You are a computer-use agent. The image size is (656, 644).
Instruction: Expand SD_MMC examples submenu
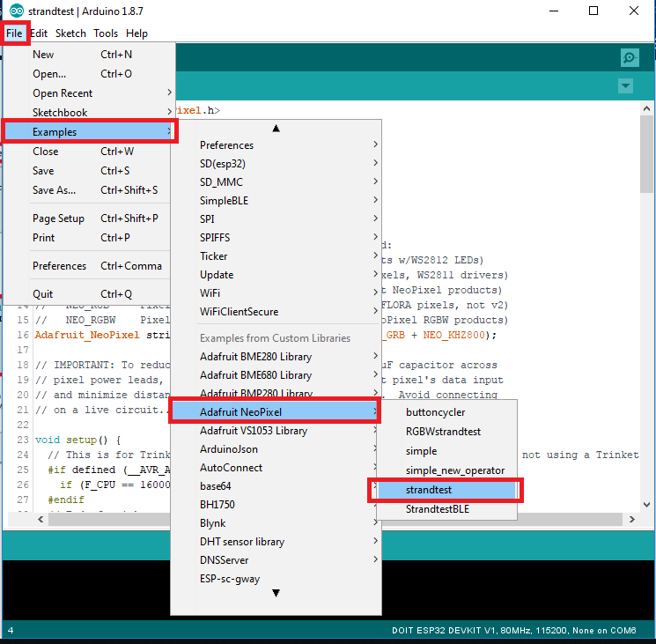coord(276,182)
